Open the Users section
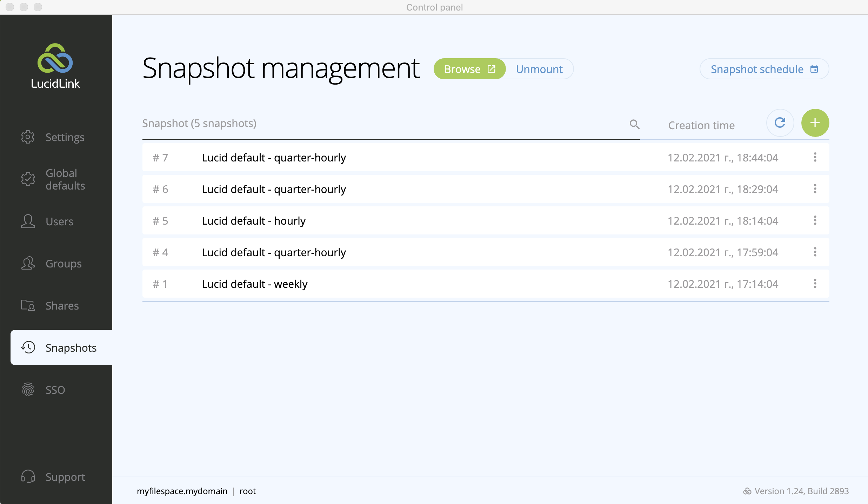 tap(59, 221)
